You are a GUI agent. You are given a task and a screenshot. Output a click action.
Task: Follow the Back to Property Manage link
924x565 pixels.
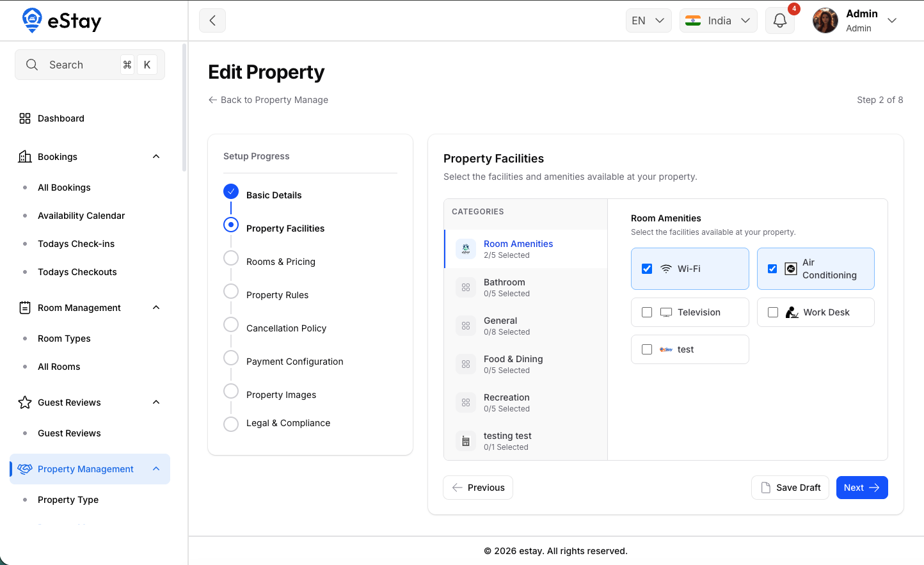[268, 100]
